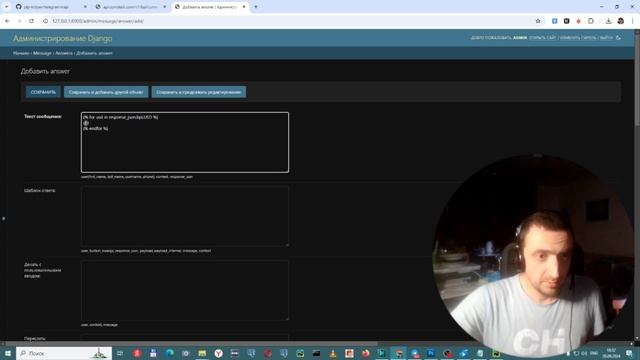This screenshot has width=640, height=360.
Task: Open the browser three-dot menu
Action: click(632, 21)
